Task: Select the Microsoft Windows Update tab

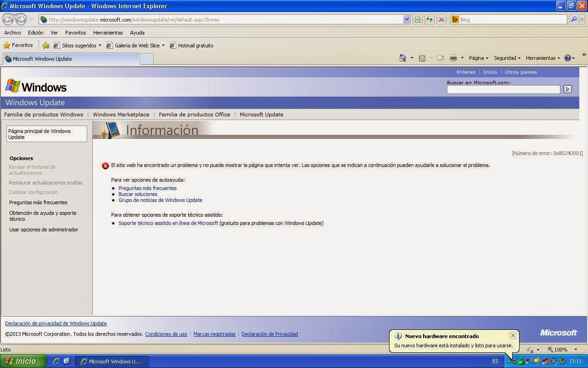Action: click(70, 59)
